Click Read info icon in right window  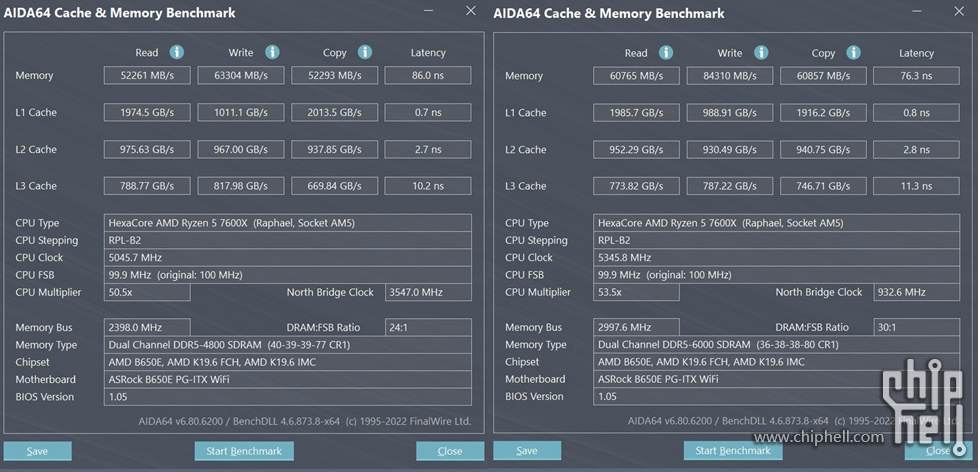(666, 53)
